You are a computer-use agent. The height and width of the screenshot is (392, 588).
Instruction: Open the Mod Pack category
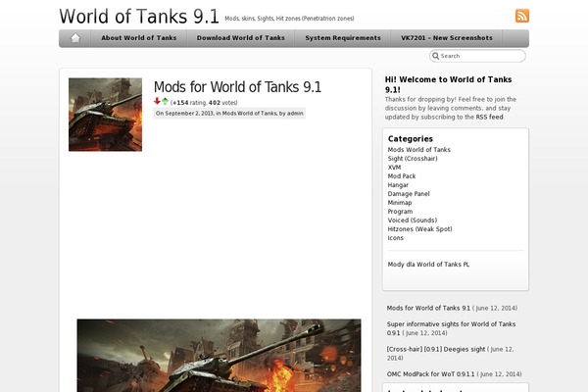[402, 176]
